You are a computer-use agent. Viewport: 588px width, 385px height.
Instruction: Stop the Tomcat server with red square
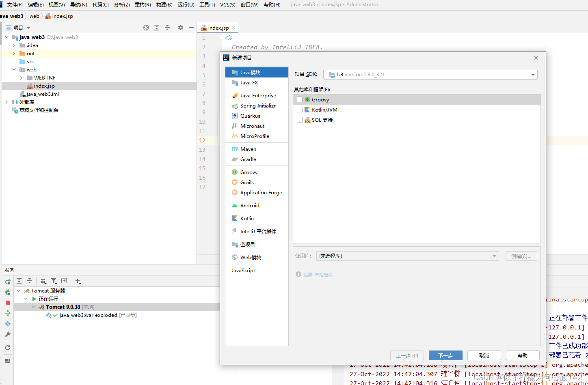(x=8, y=303)
